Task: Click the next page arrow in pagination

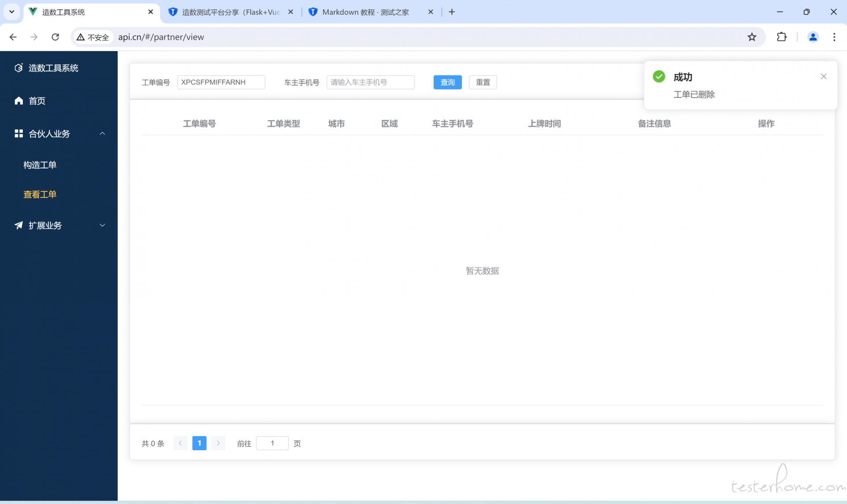Action: tap(218, 443)
